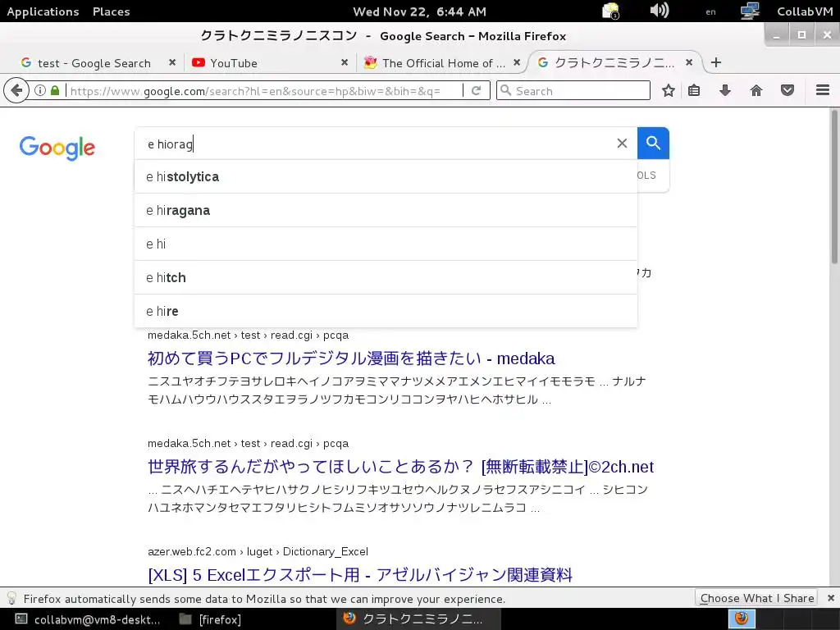This screenshot has width=840, height=630.
Task: Click the azer.web.fc2.com breadcrumb text
Action: 258,551
